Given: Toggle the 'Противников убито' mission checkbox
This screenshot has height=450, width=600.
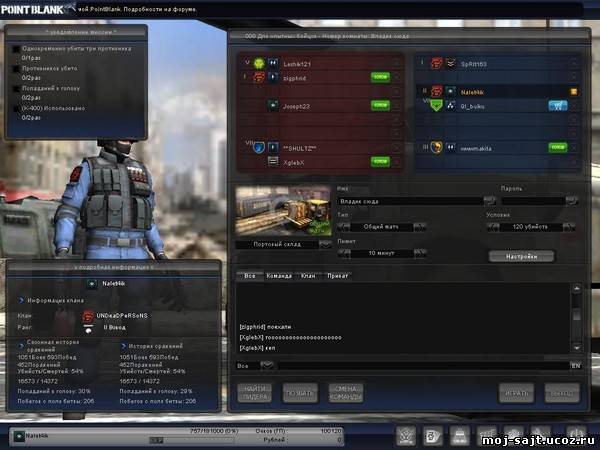Looking at the screenshot, I should (16, 69).
